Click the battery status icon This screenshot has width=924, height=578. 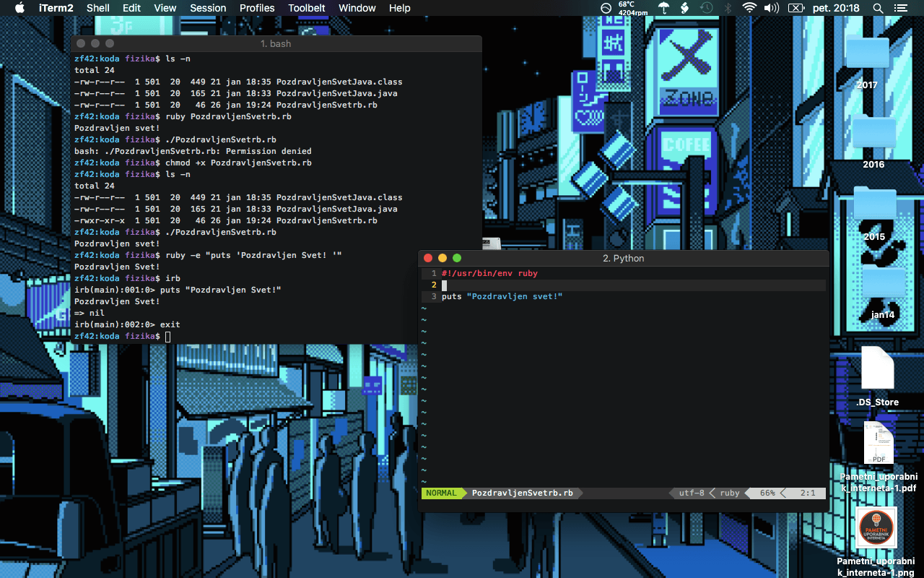coord(796,8)
